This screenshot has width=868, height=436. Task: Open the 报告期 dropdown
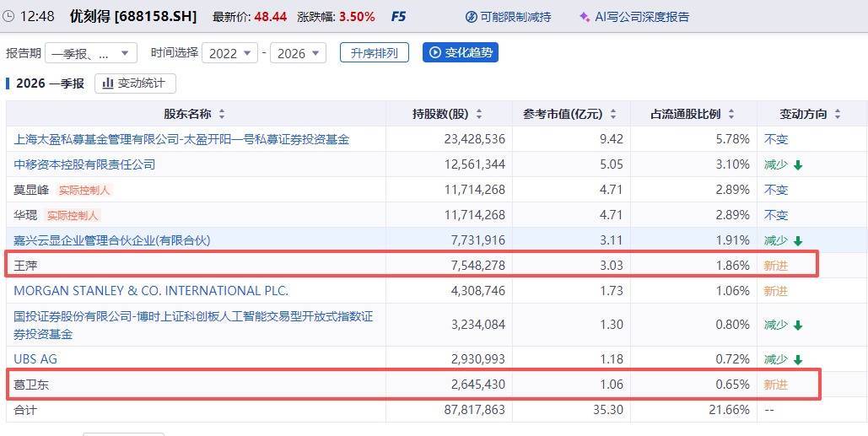[91, 53]
